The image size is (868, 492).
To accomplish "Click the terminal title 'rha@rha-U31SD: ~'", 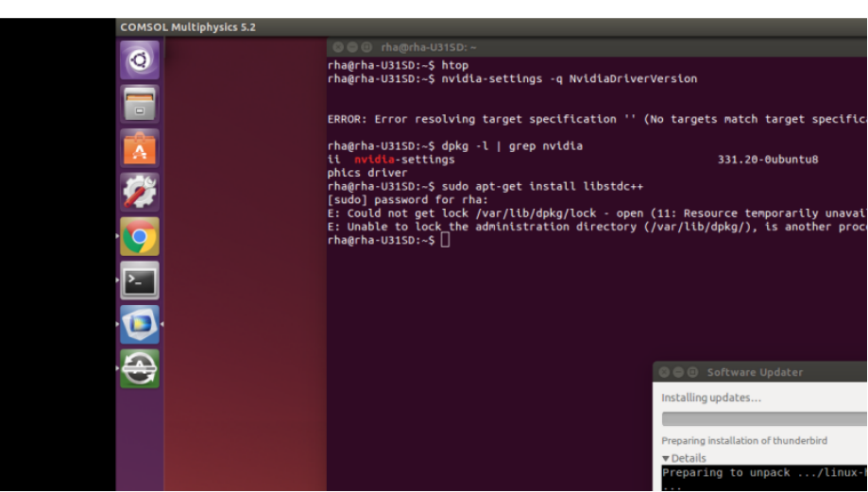I will 429,47.
